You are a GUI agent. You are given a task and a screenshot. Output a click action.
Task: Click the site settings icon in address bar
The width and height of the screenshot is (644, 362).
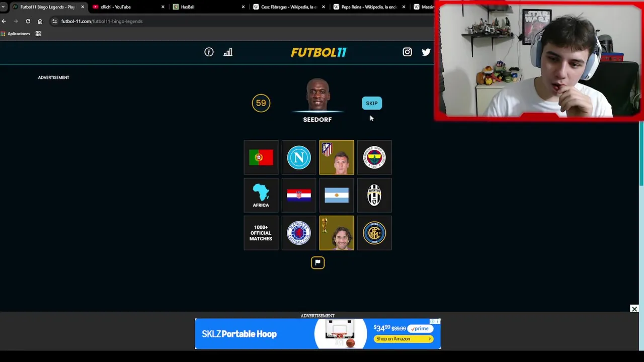(x=54, y=21)
